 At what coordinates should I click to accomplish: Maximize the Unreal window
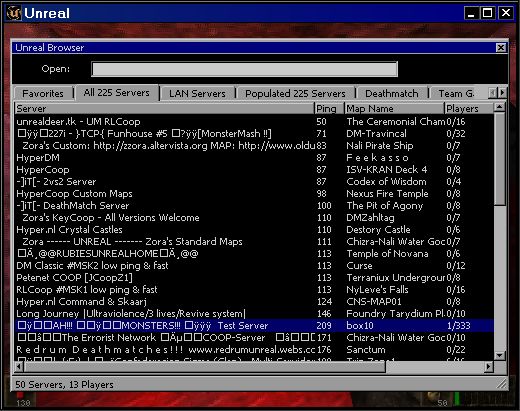[488, 14]
